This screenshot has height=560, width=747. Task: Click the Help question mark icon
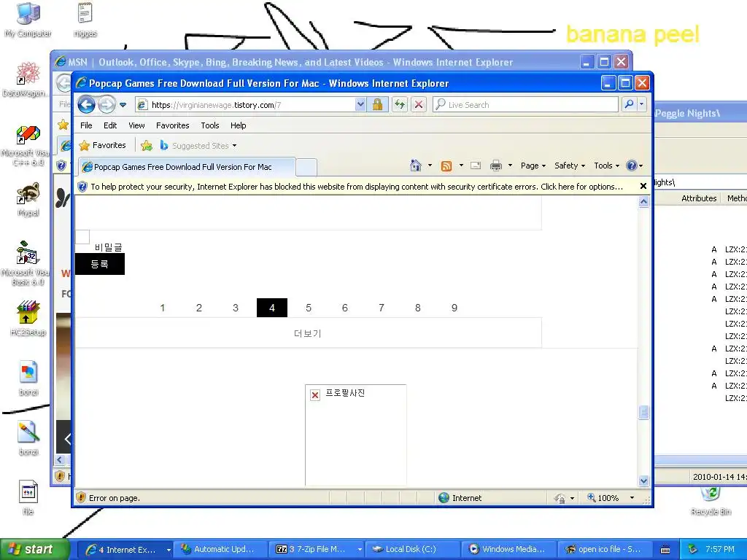(632, 166)
